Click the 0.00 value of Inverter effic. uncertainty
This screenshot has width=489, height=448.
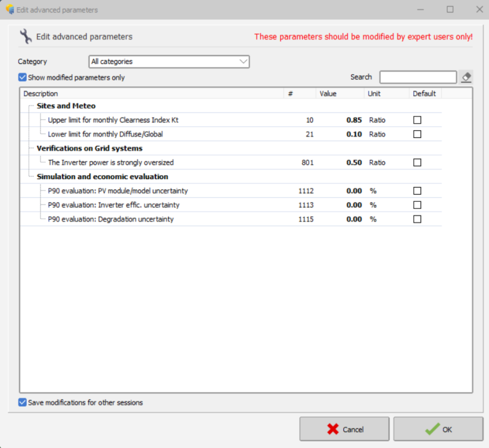pyautogui.click(x=354, y=205)
